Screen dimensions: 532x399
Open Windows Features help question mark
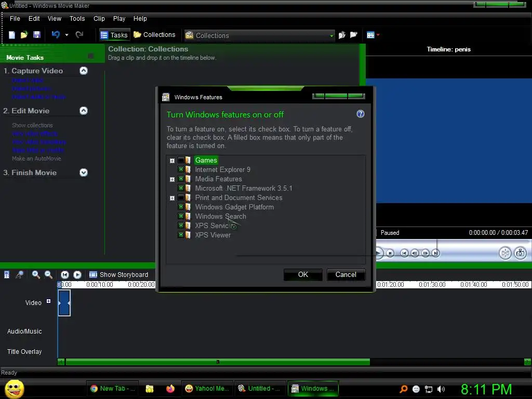point(361,114)
